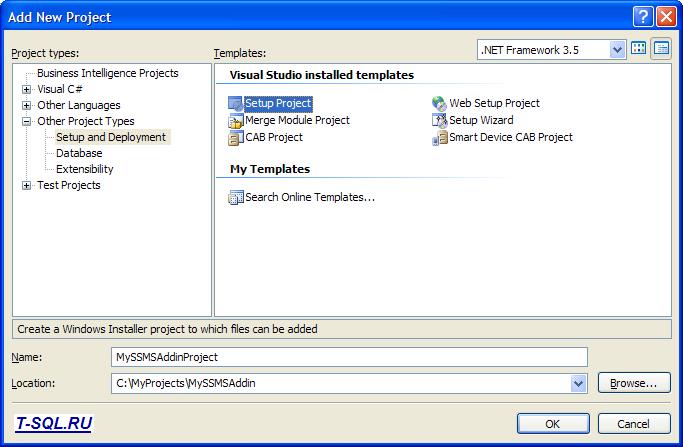Expand the Visual C# tree node

point(27,89)
